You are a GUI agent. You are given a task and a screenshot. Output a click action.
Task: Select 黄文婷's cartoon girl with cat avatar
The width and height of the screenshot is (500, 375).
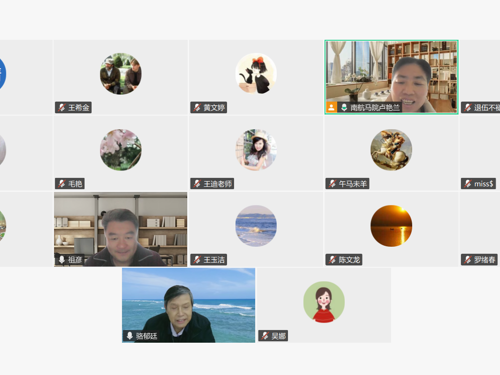point(256,74)
